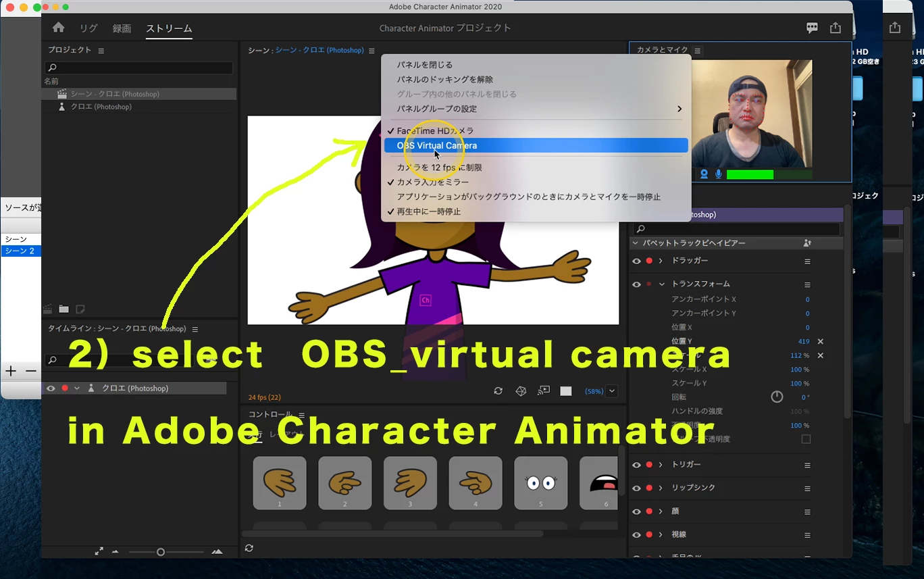Toggle the camera input icon below the webcam

[704, 174]
